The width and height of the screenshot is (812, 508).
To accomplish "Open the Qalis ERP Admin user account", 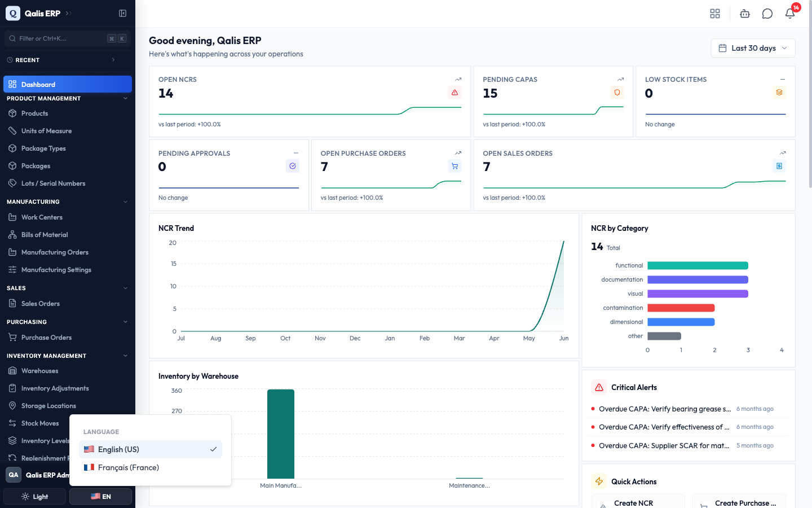I will 37,475.
